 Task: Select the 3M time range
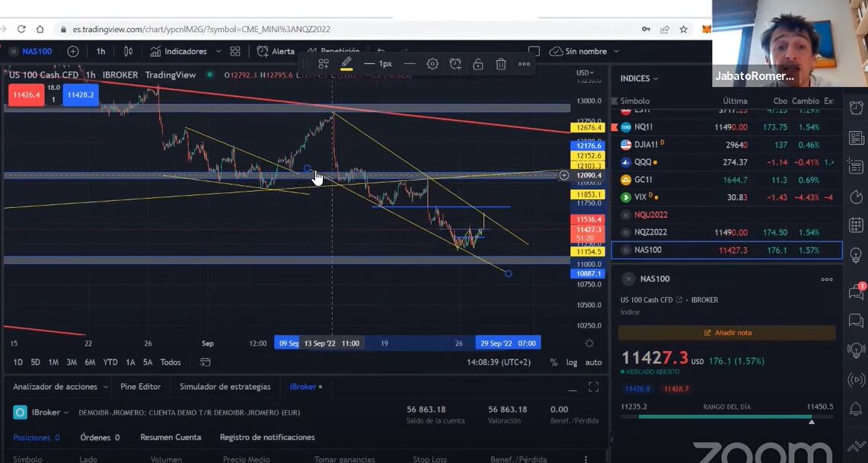tap(72, 362)
